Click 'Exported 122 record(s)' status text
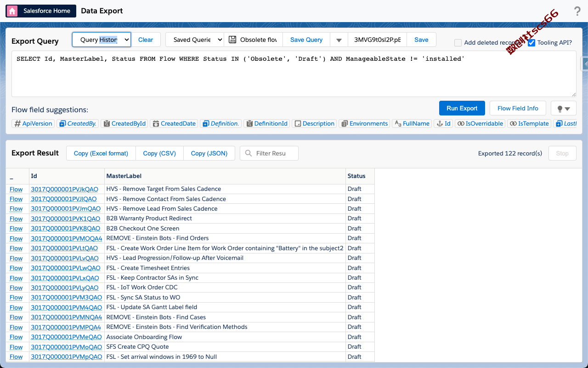The image size is (588, 368). (510, 153)
